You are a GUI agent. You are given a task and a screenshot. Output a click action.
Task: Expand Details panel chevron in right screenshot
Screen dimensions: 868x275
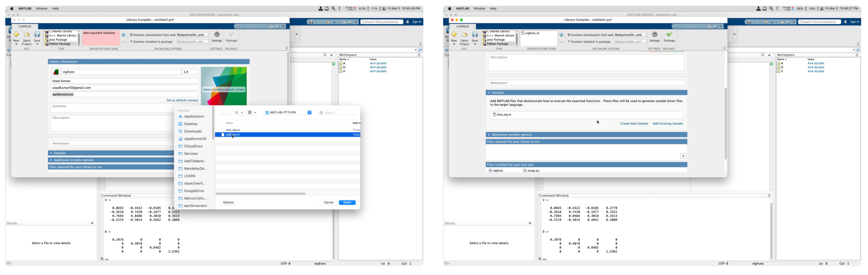coord(530,223)
